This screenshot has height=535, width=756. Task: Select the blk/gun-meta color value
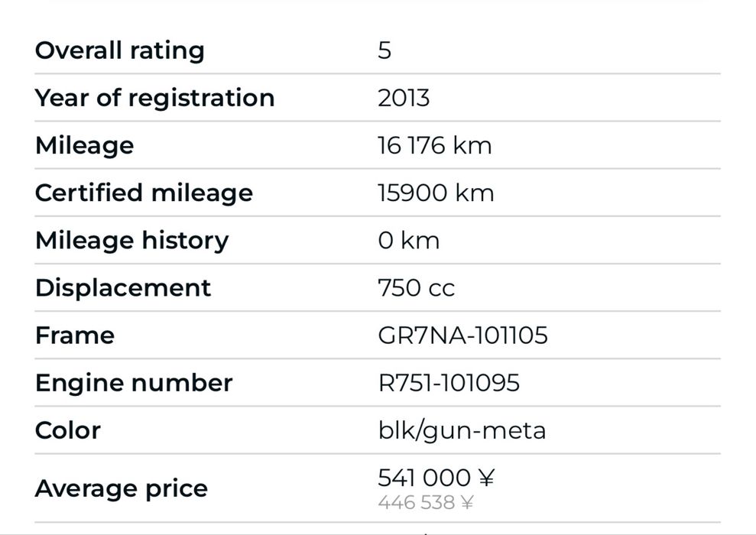click(x=462, y=430)
